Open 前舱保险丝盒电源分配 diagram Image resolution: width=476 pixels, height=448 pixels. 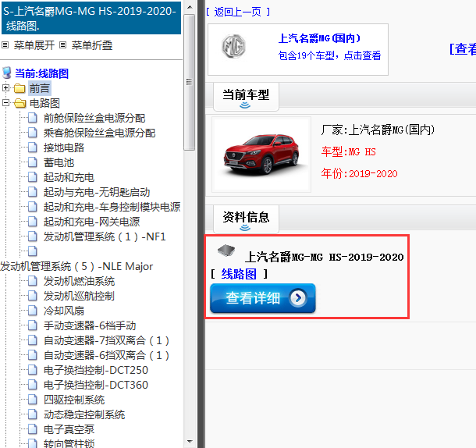point(94,118)
